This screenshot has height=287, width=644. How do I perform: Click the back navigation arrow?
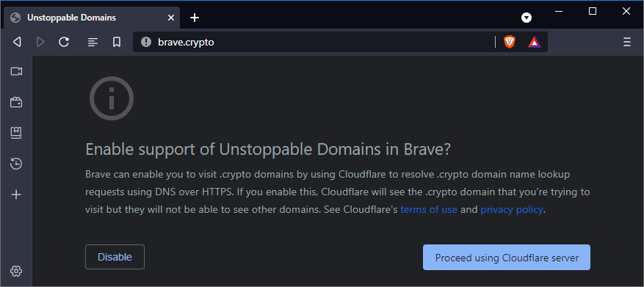[17, 42]
